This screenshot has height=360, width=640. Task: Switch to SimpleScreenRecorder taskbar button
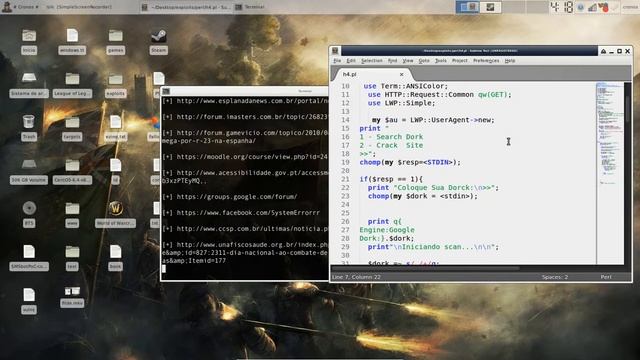(78, 7)
